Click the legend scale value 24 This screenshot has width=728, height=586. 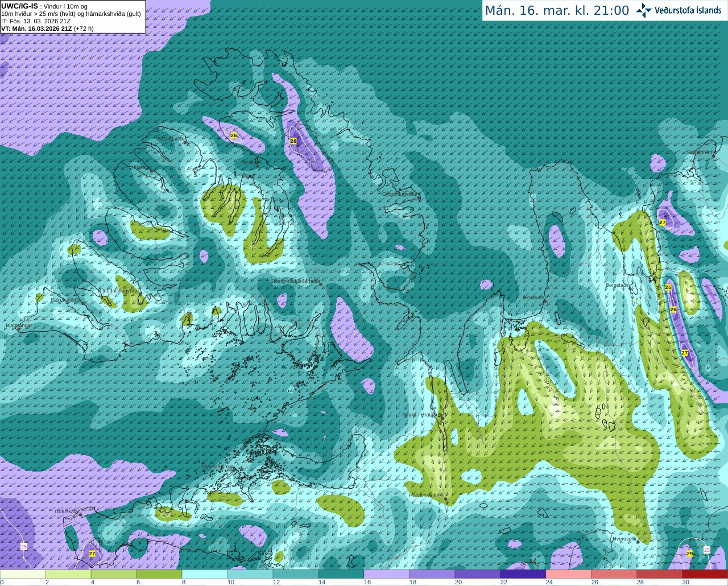pyautogui.click(x=549, y=582)
